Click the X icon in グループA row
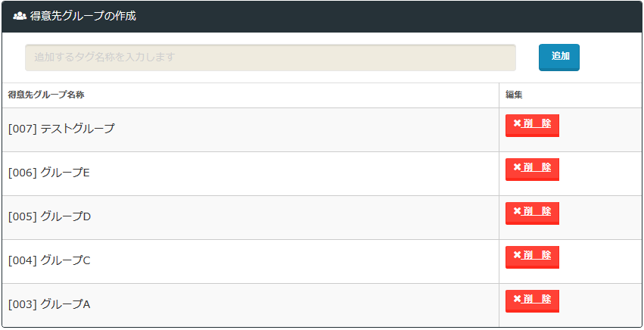Screen dimensions: 644x330 517,299
